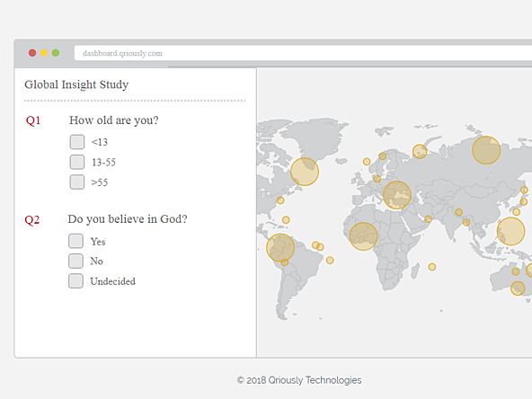Click the Global Insight Study title

click(x=76, y=84)
